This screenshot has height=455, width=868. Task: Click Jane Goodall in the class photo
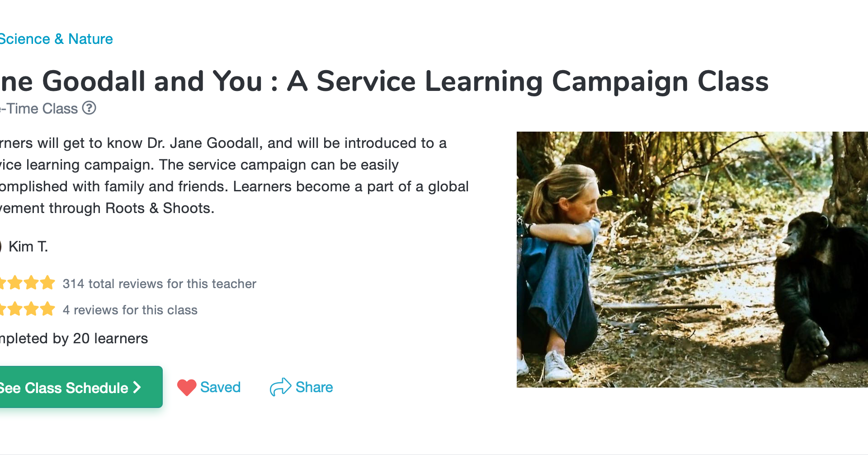click(x=561, y=262)
